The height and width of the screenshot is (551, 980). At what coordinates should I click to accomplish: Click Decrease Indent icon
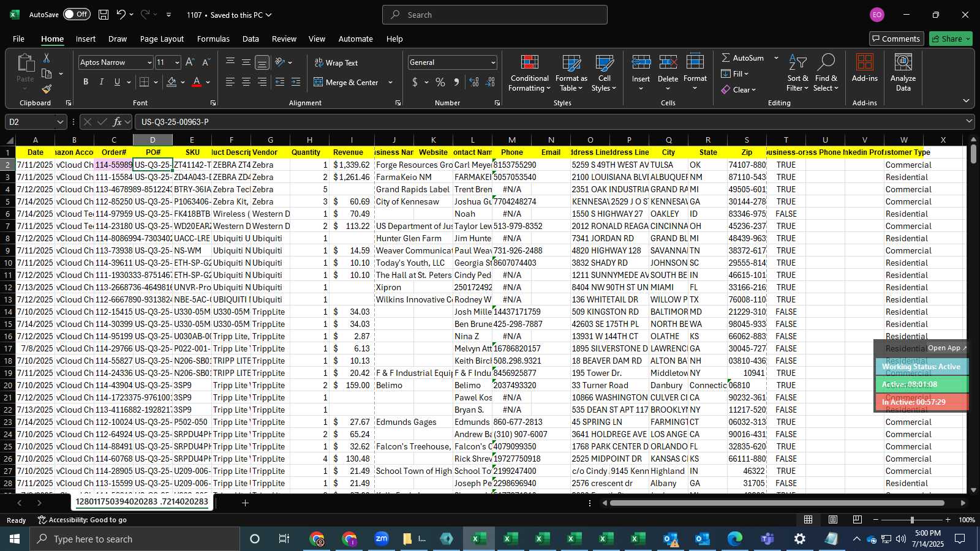(280, 82)
